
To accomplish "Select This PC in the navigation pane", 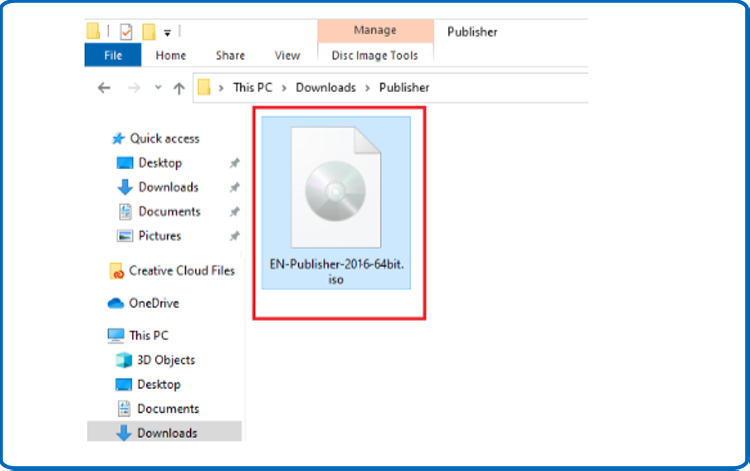I will tap(149, 336).
